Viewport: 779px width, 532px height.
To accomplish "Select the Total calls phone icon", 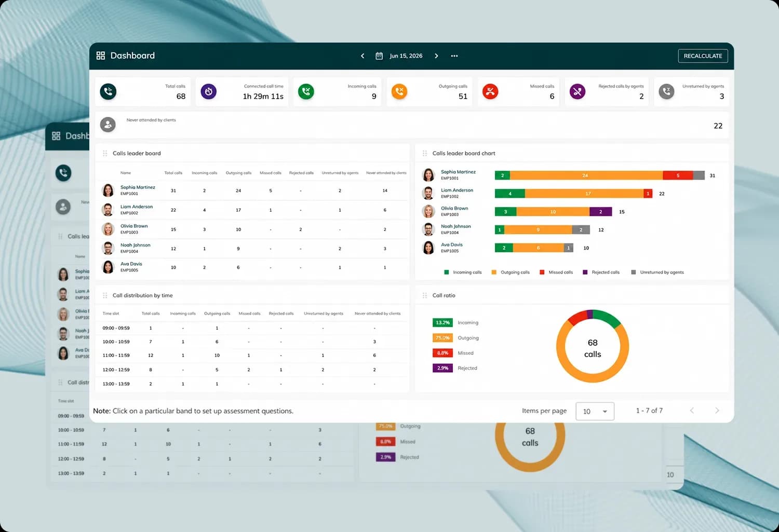I will click(108, 91).
